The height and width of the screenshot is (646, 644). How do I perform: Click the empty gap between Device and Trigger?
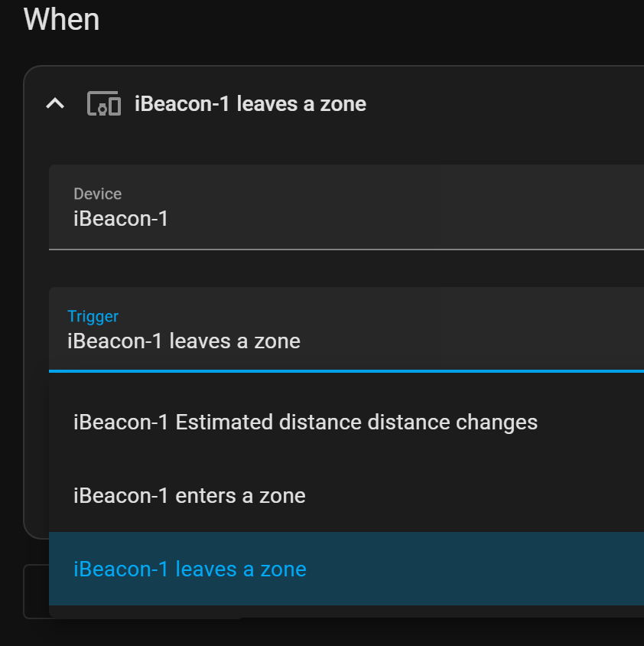346,268
